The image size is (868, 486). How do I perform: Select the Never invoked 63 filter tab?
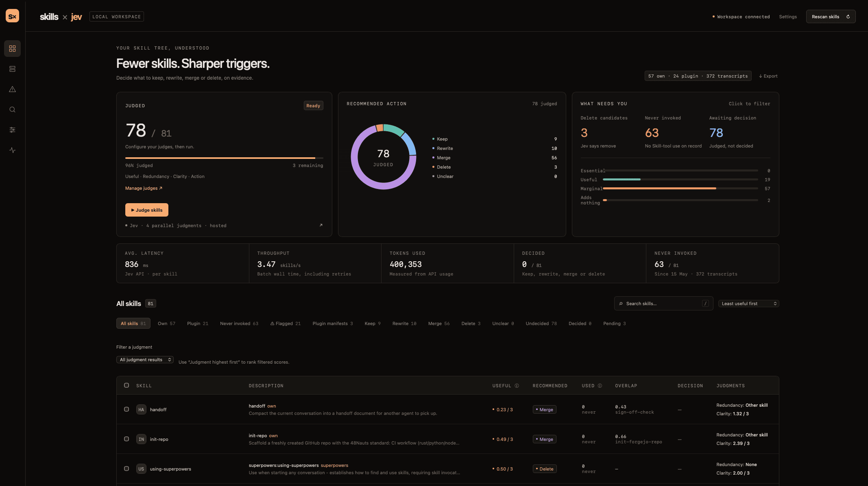point(239,323)
